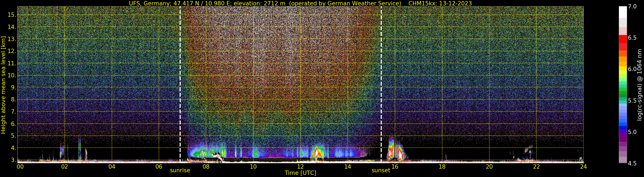Click the time-axis tick label "24"

[583, 166]
